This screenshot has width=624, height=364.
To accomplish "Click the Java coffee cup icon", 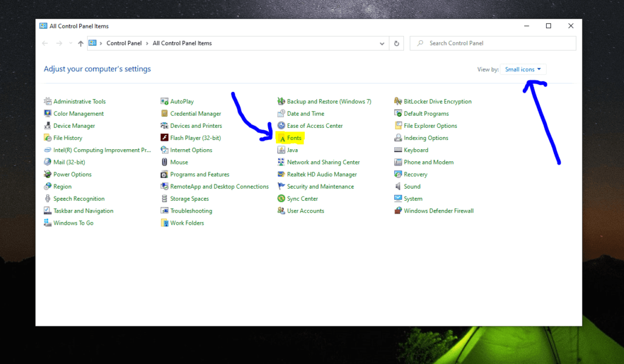I will pos(281,150).
